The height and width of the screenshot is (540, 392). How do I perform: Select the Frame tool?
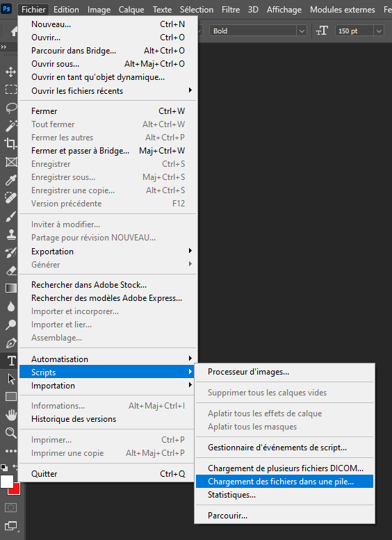pos(10,162)
